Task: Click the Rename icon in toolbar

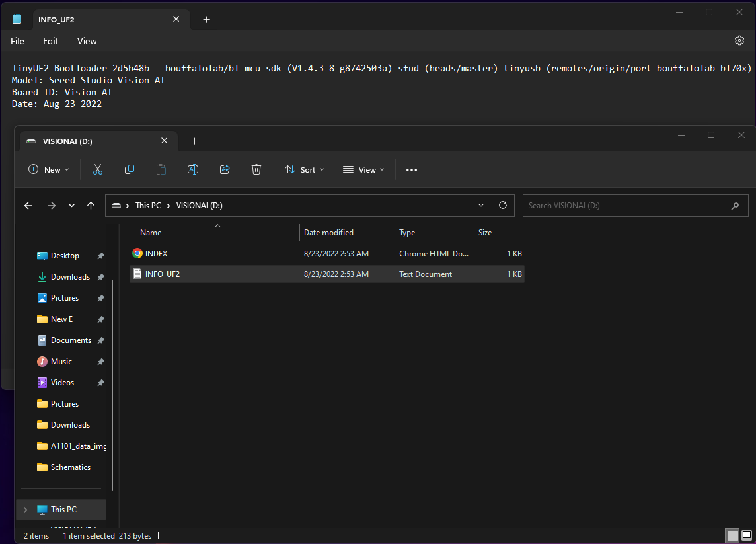Action: 193,170
